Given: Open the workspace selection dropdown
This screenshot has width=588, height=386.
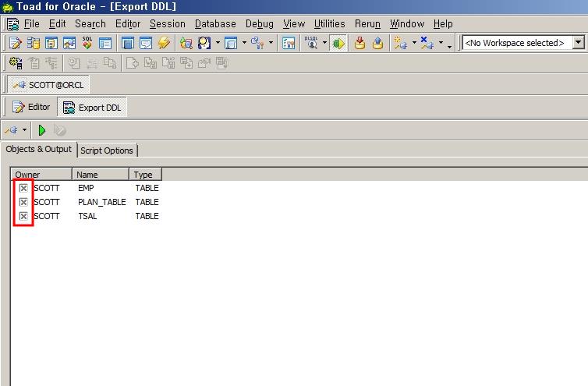Looking at the screenshot, I should pyautogui.click(x=578, y=43).
